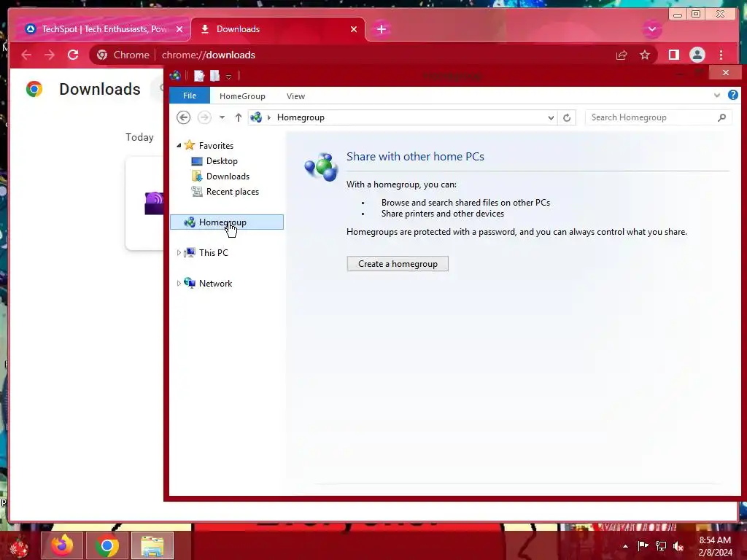This screenshot has width=747, height=560.
Task: Open Chrome from the taskbar
Action: tap(107, 545)
